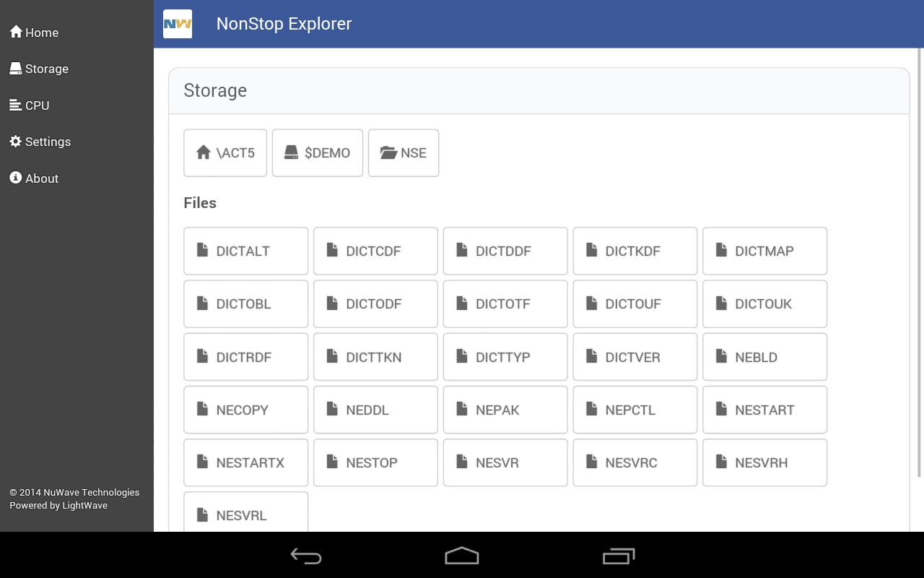Image resolution: width=924 pixels, height=578 pixels.
Task: Click the NW app logo
Action: point(178,24)
